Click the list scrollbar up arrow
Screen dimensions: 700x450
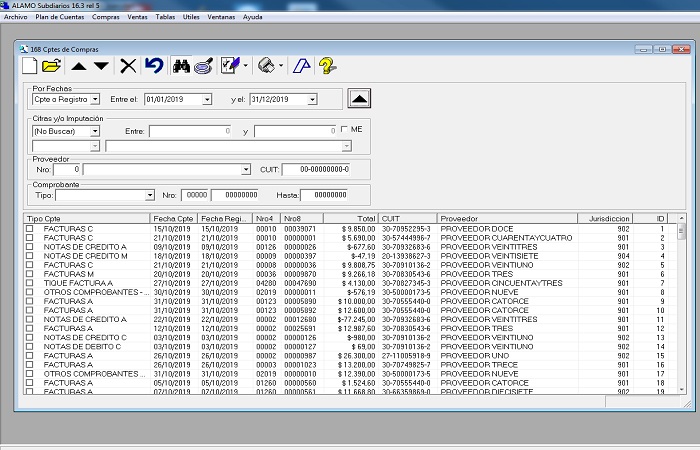click(x=681, y=218)
